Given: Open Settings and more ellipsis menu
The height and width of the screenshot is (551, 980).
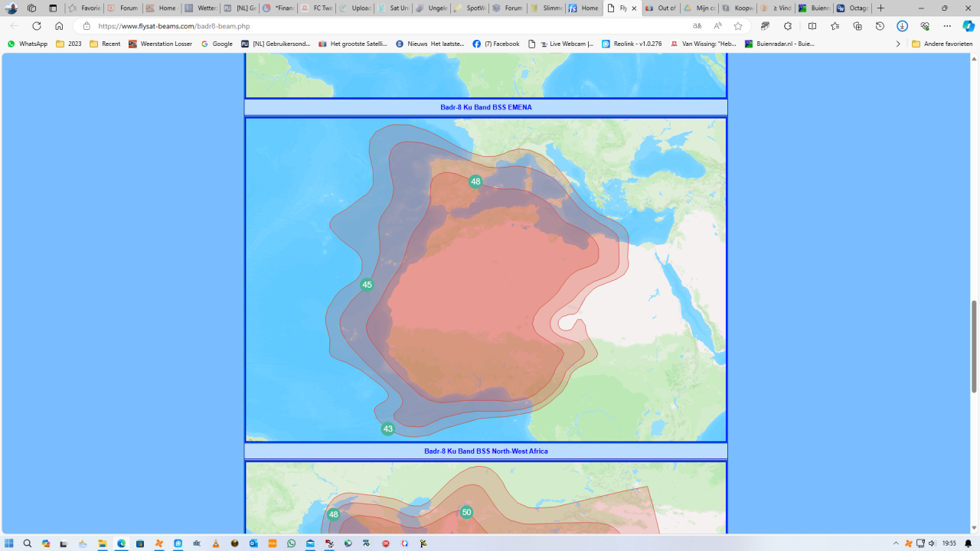Looking at the screenshot, I should (x=947, y=26).
